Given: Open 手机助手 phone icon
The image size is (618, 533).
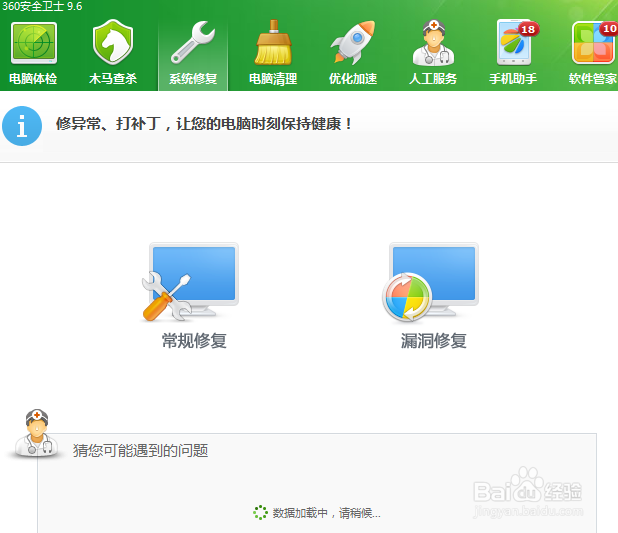Looking at the screenshot, I should click(x=514, y=42).
